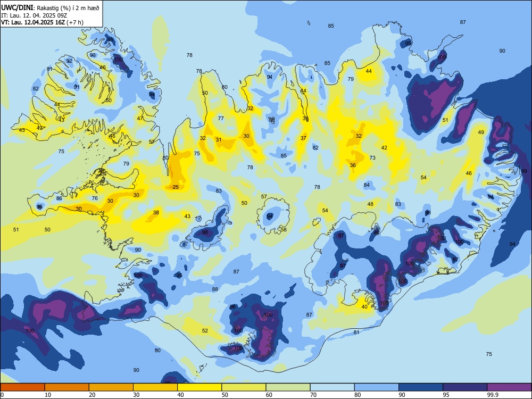532x399 pixels.
Task: Click the legend scale label '10'
Action: click(x=48, y=395)
